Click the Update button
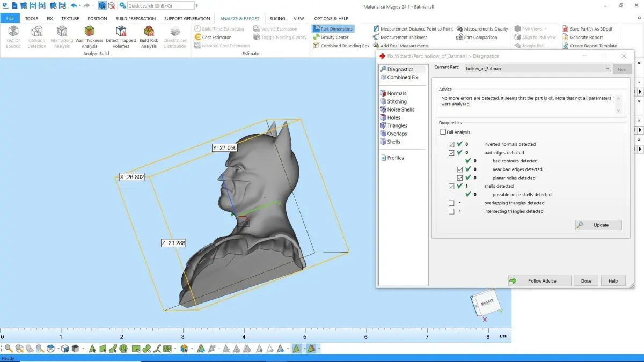644x362 pixels. coord(598,225)
